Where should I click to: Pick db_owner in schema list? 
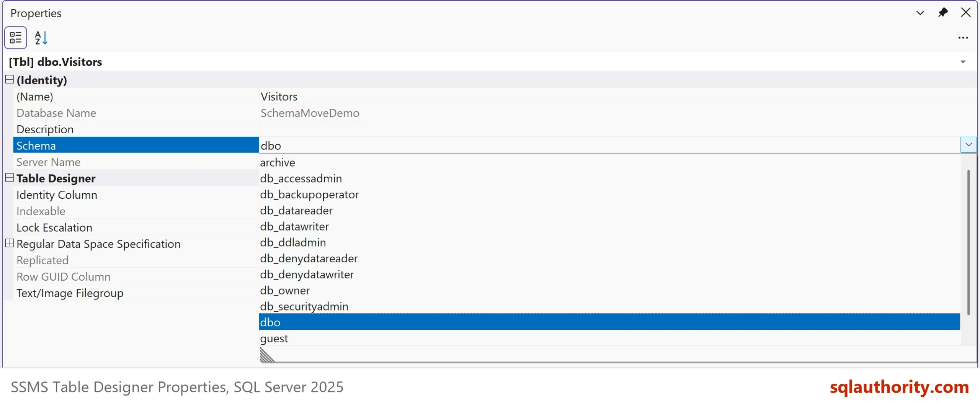pos(609,291)
